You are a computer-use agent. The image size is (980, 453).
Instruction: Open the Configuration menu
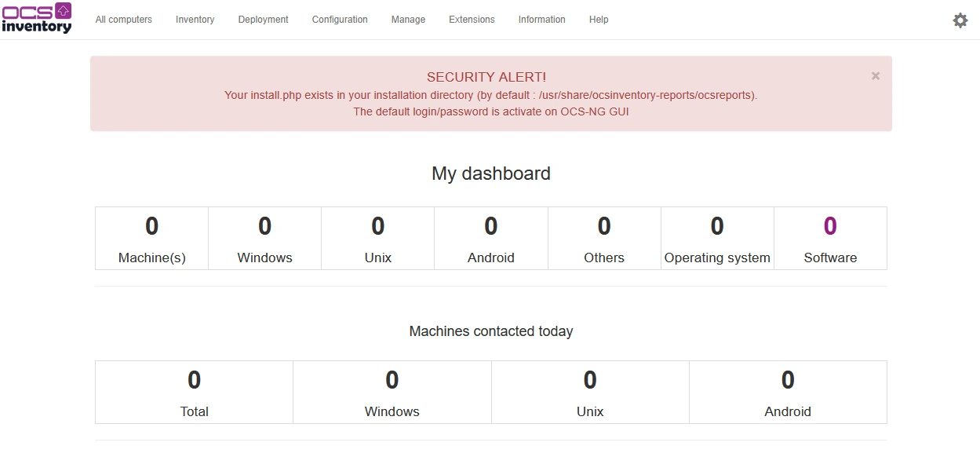(339, 20)
